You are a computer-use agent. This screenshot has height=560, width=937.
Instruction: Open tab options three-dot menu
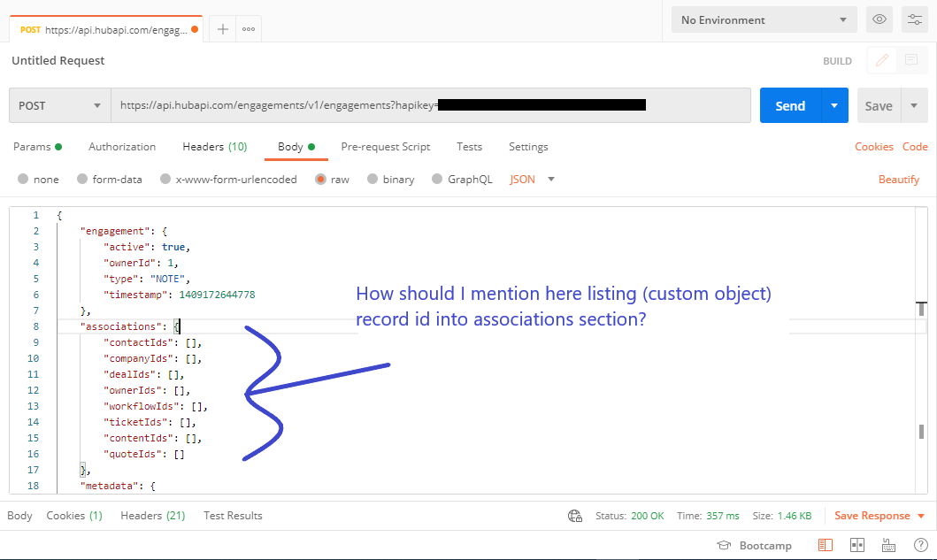[x=249, y=29]
